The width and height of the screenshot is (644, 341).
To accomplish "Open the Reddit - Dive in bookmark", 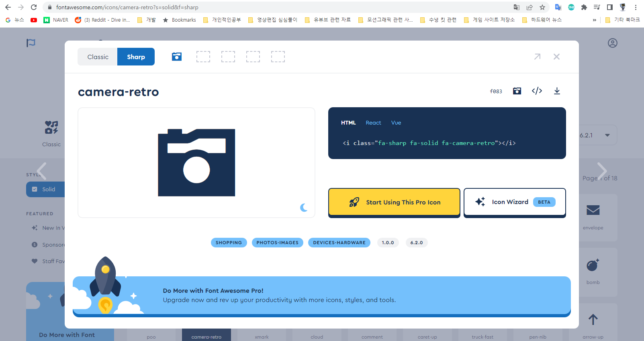I will tap(102, 20).
